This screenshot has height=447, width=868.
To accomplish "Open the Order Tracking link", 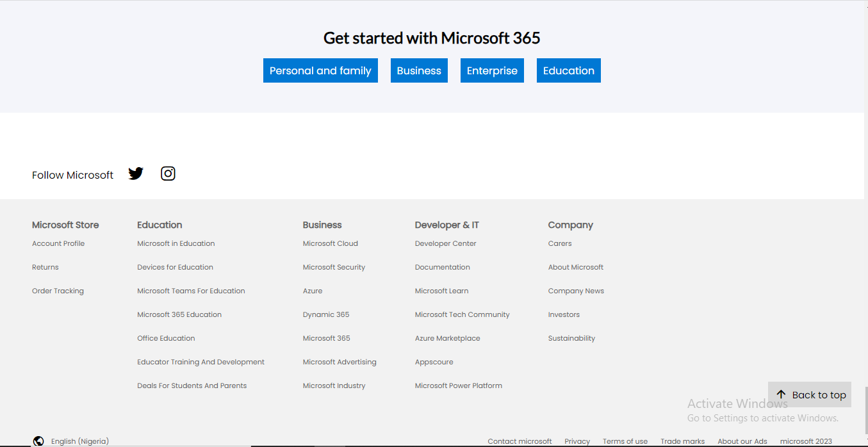I will pos(58,291).
